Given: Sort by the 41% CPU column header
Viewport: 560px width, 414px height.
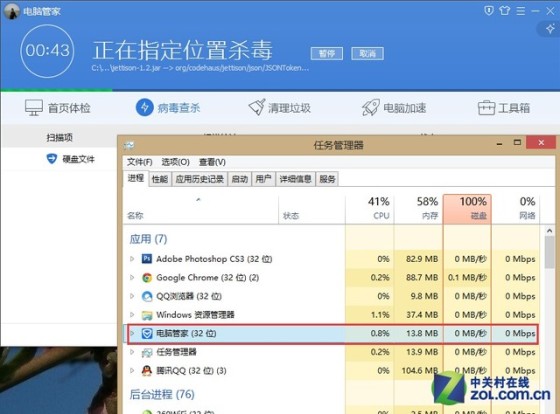Looking at the screenshot, I should pos(370,209).
